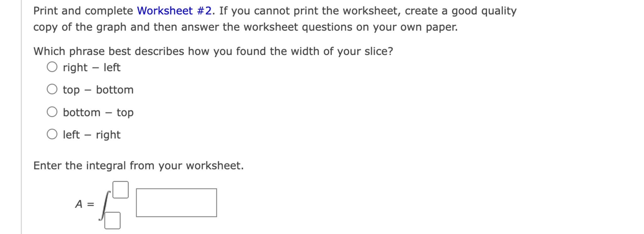Open the Worksheet #2 link

tap(174, 11)
